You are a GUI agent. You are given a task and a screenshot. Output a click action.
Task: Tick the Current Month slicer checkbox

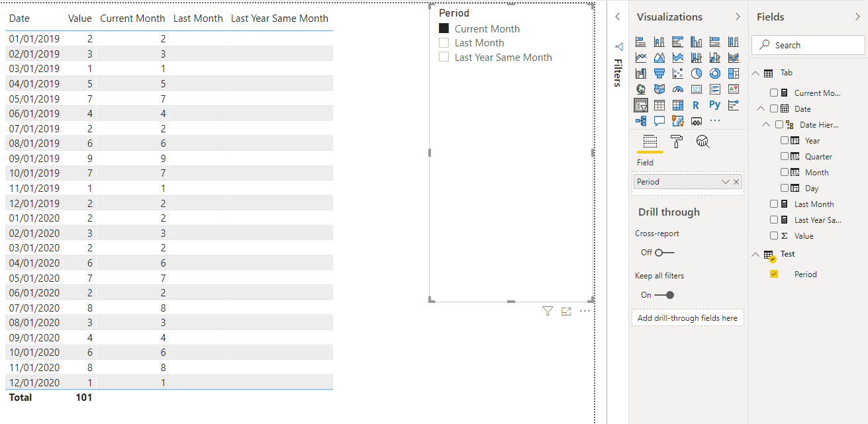tap(444, 28)
